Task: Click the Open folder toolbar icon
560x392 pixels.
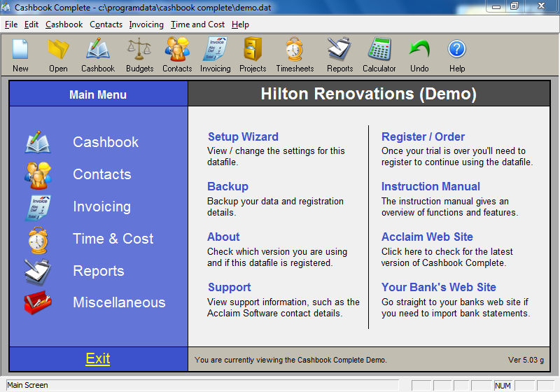Action: click(58, 50)
